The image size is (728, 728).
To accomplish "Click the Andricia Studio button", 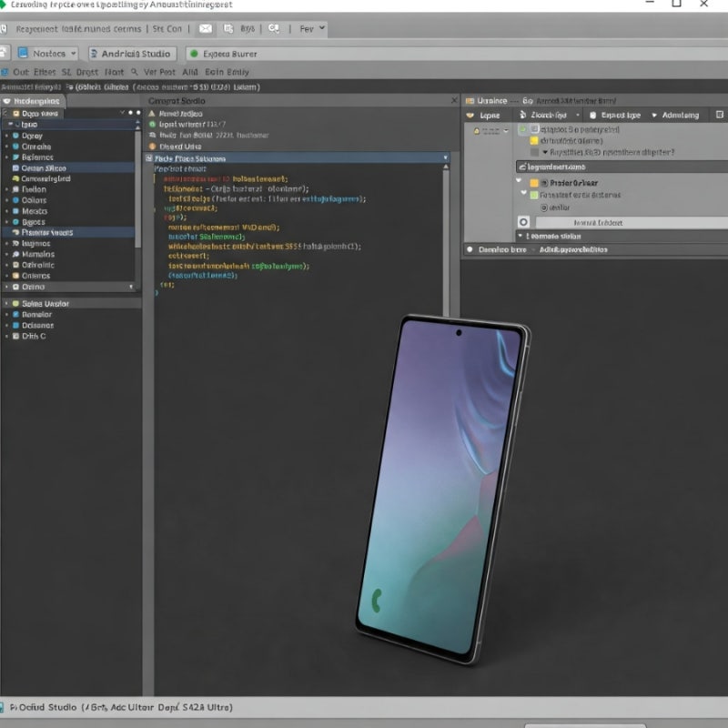I will pos(132,54).
